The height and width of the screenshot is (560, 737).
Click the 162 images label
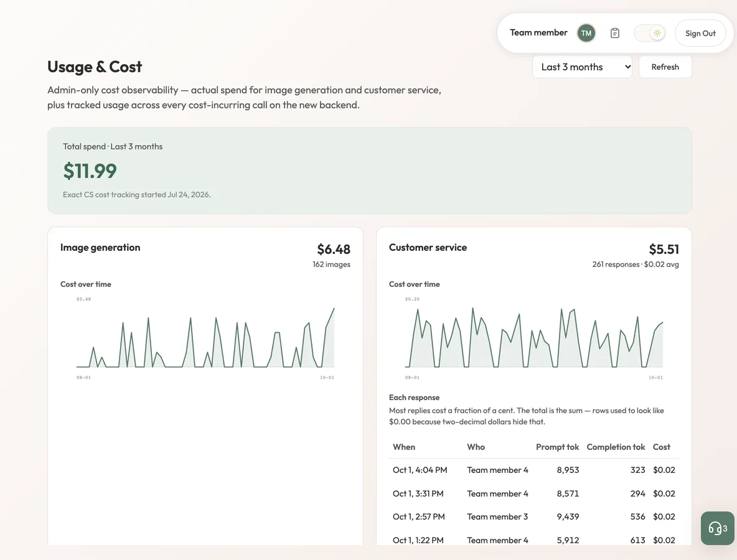331,264
